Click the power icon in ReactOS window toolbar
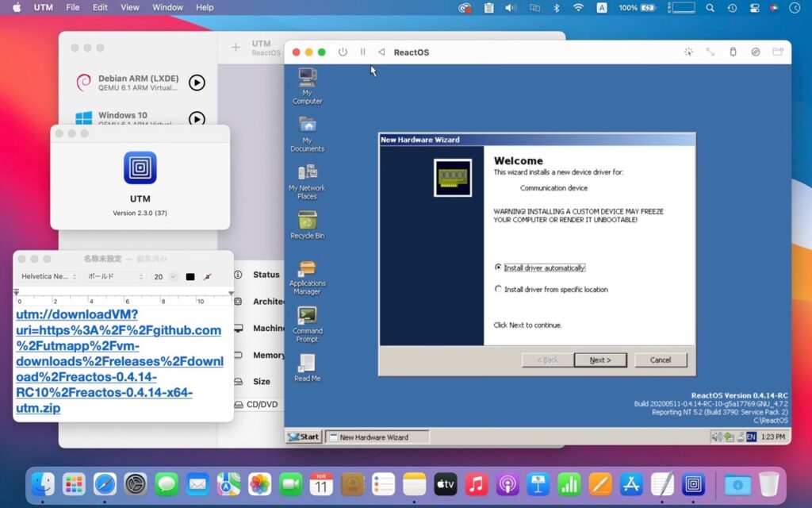Screen dimensions: 812x508 343,52
